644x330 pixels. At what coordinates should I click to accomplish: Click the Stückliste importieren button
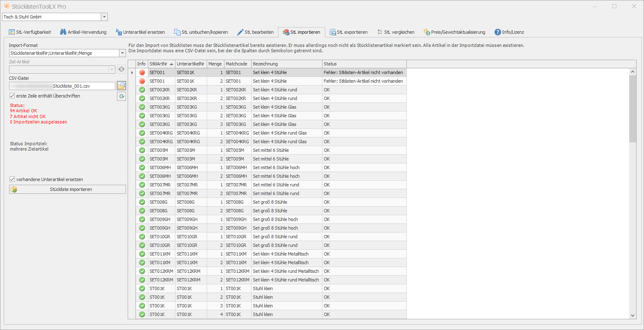click(x=68, y=189)
